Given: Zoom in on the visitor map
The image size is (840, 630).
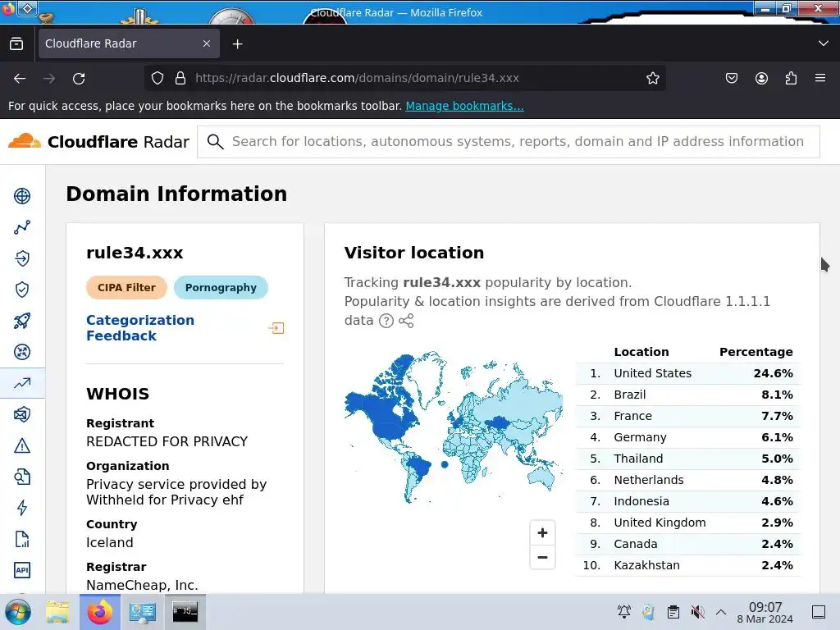Looking at the screenshot, I should pos(542,533).
